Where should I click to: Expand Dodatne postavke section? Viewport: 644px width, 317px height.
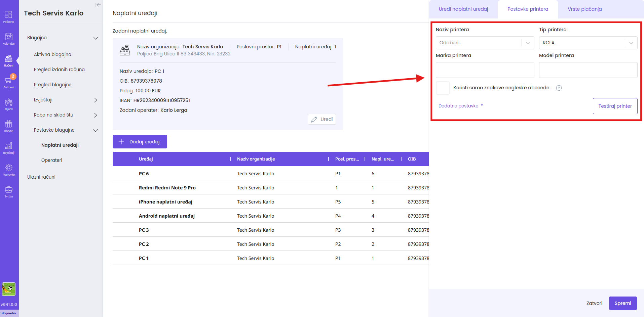click(x=460, y=106)
